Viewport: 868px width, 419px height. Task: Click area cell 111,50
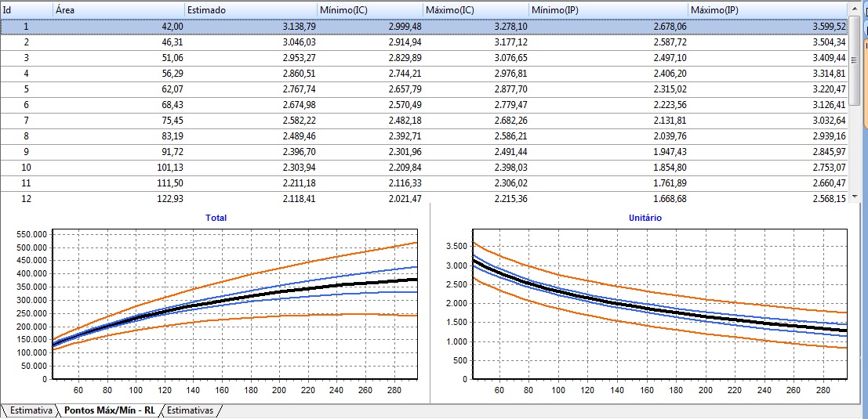tap(170, 183)
